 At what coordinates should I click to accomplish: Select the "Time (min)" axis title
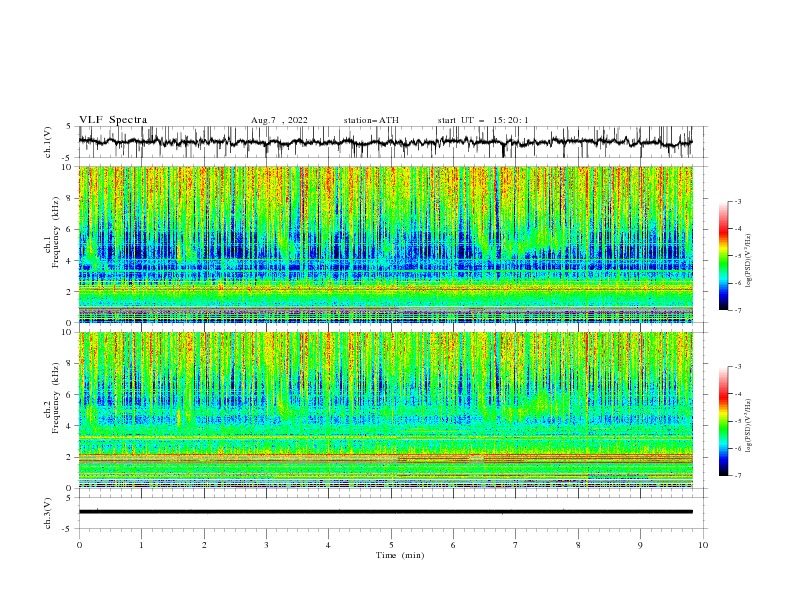click(400, 555)
